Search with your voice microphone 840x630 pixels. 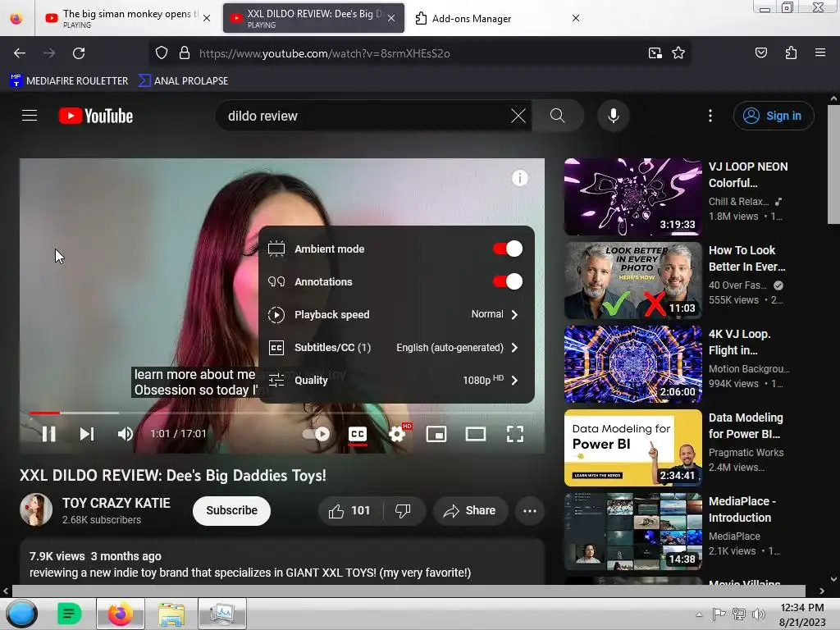[614, 116]
